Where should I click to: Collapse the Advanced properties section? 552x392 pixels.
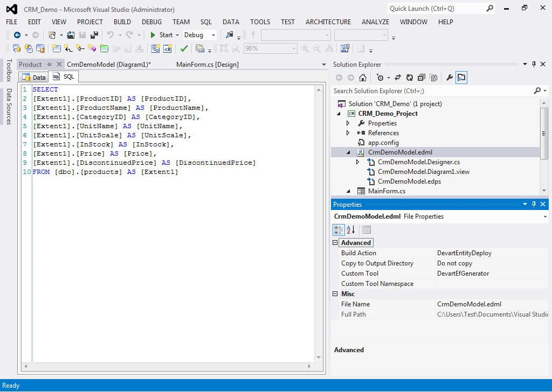coord(336,243)
